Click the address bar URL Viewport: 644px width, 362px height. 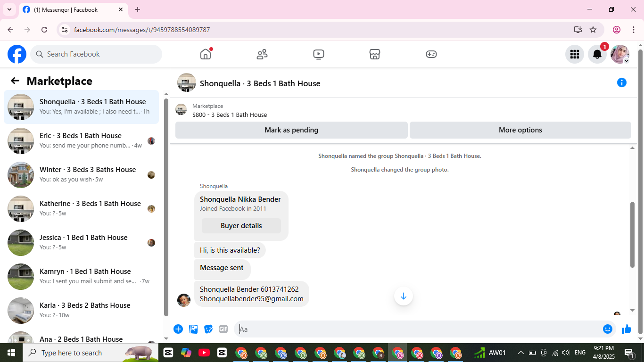pos(142,30)
